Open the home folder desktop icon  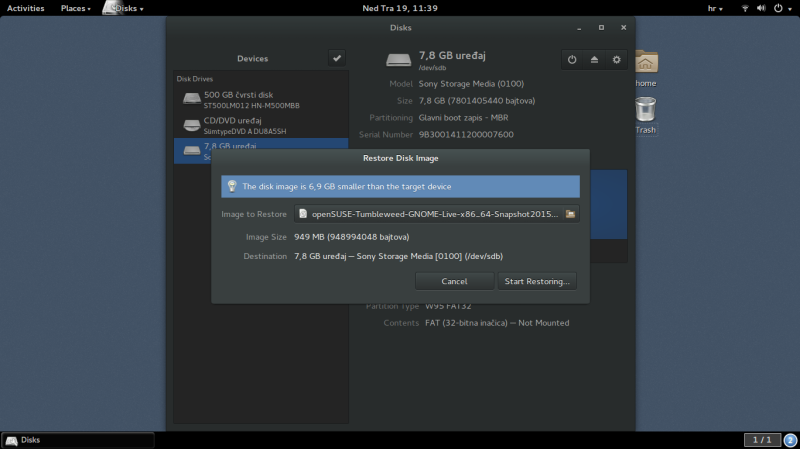tap(646, 67)
